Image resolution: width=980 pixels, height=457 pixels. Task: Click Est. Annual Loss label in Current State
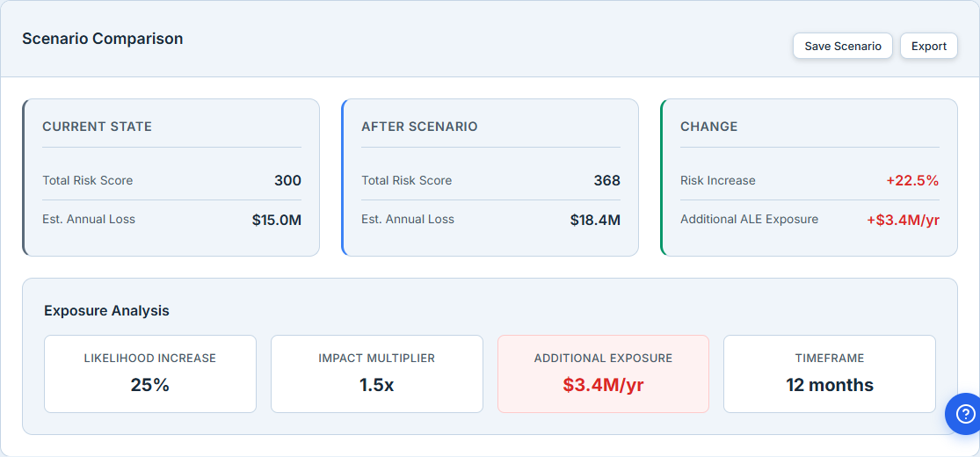pos(89,220)
